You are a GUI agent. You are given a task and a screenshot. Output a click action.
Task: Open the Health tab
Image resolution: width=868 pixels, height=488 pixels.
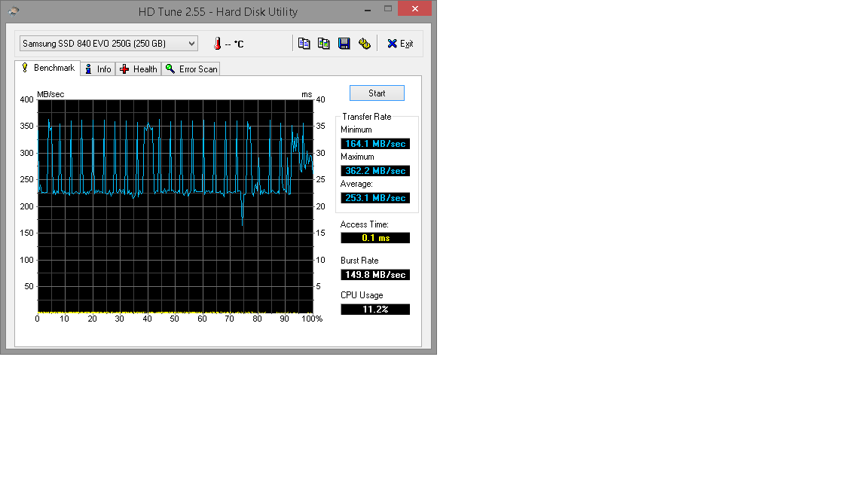[x=139, y=69]
